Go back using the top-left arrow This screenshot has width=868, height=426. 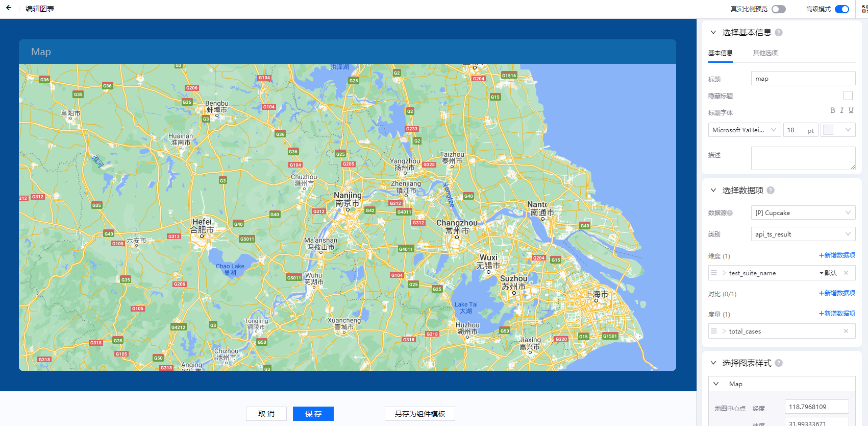pos(9,8)
